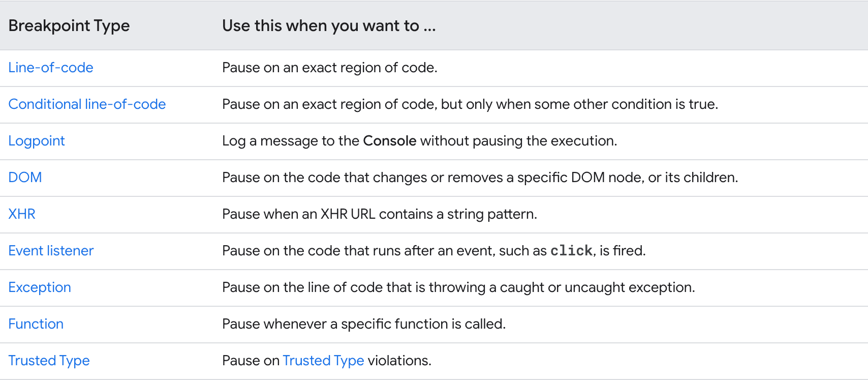868x380 pixels.
Task: Click the 'Breakpoint Type' column header
Action: click(69, 25)
